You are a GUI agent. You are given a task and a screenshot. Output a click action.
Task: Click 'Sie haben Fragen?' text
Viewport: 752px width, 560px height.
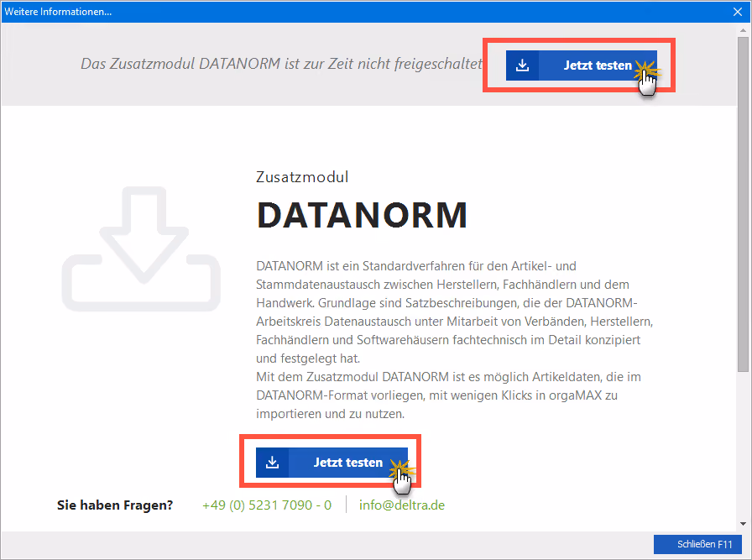coord(115,505)
